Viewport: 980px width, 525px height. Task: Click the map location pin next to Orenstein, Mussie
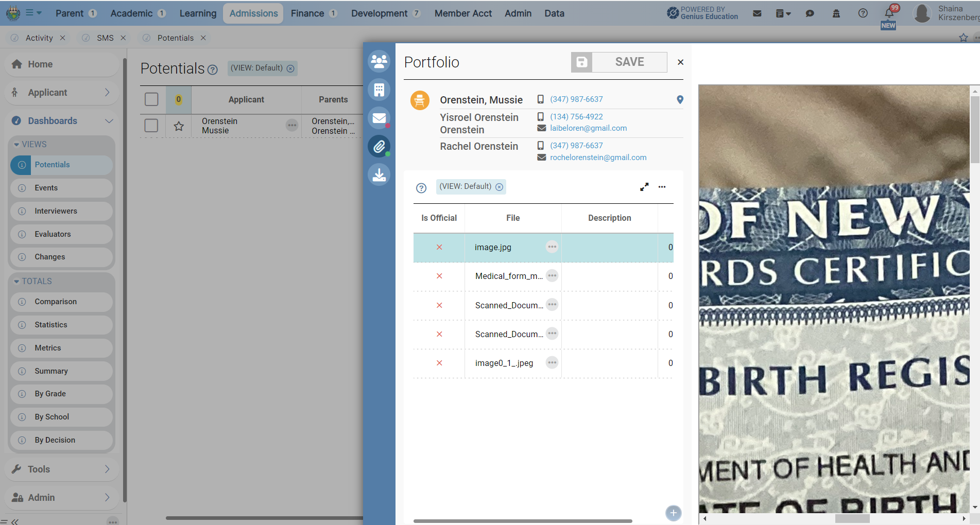(680, 100)
